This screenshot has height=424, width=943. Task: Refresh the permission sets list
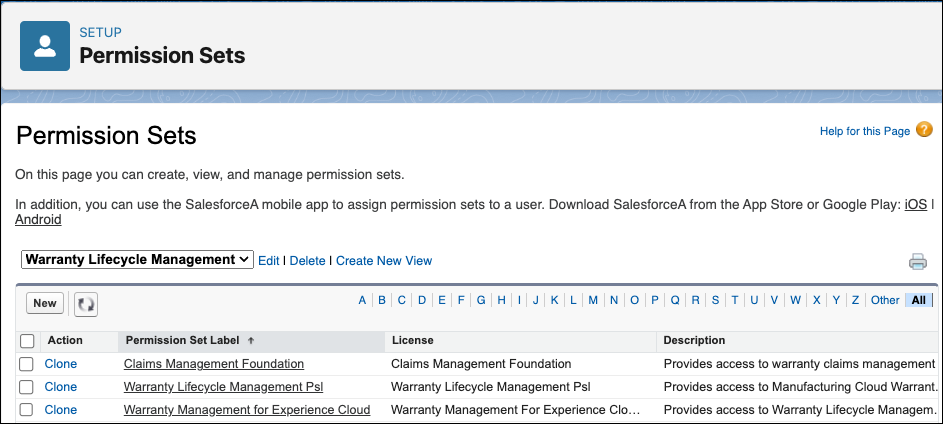(x=86, y=304)
